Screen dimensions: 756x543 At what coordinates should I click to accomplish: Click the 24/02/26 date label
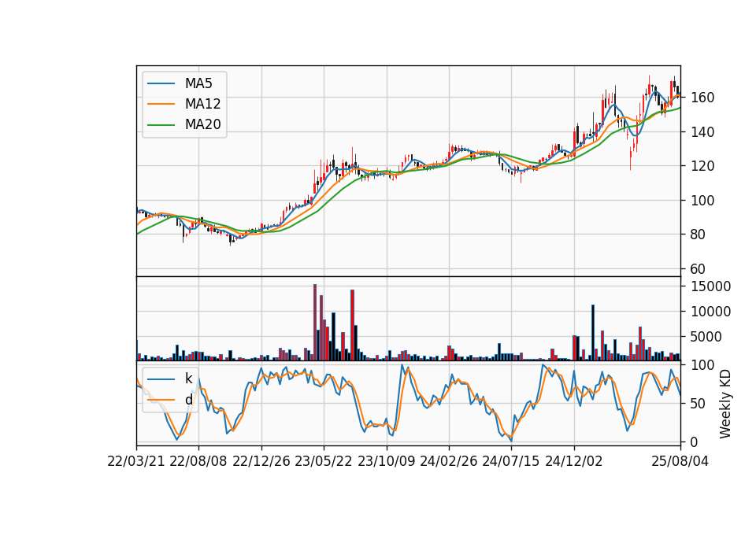pyautogui.click(x=448, y=461)
